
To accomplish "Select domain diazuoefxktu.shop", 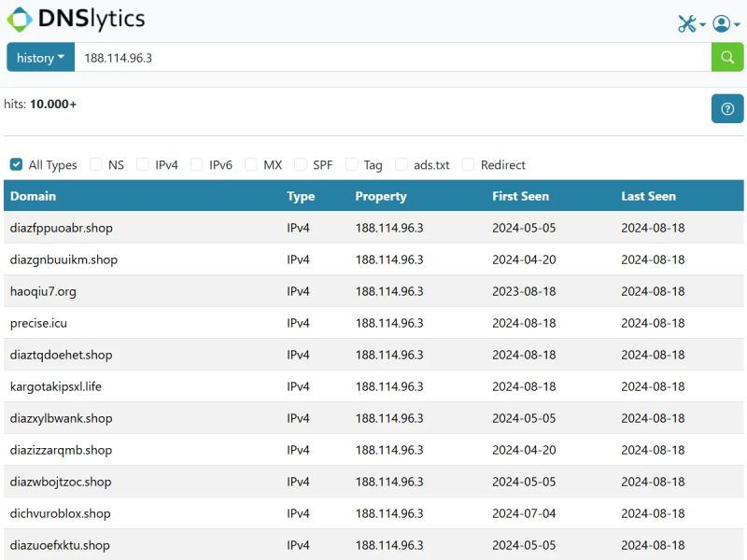I will coord(60,545).
